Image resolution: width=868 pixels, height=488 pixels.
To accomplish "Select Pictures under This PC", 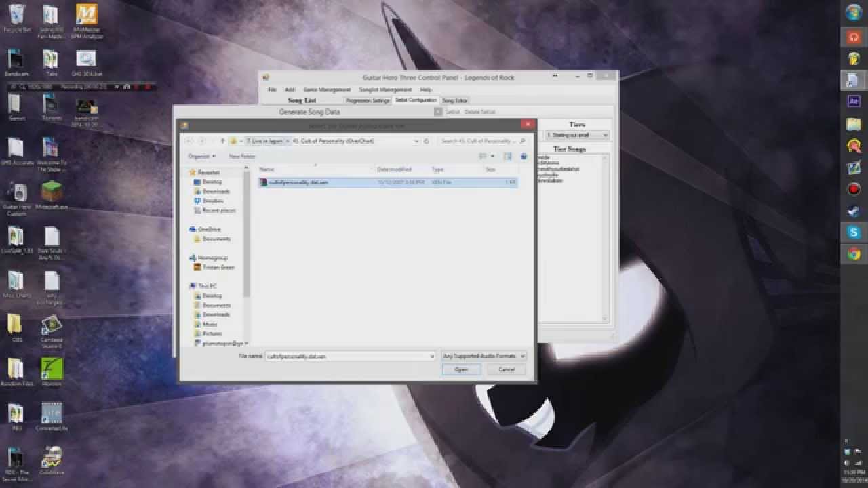I will (x=212, y=333).
